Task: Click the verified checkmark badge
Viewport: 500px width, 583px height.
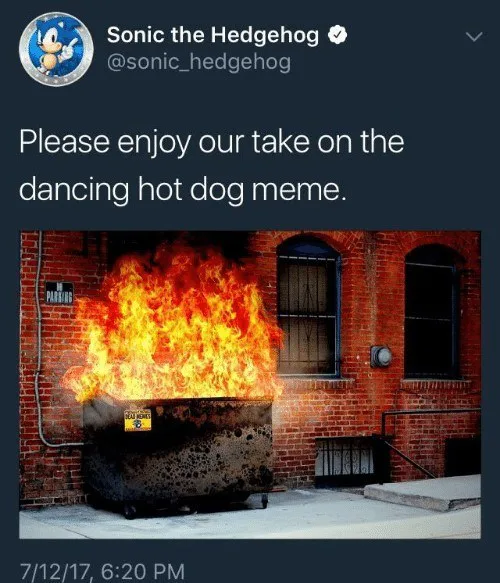Action: click(x=337, y=35)
